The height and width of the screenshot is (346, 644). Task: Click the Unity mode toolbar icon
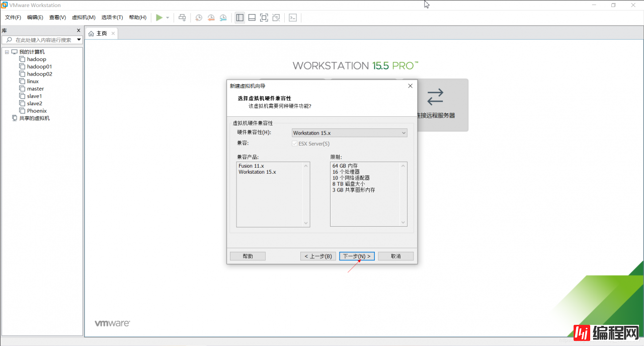276,17
